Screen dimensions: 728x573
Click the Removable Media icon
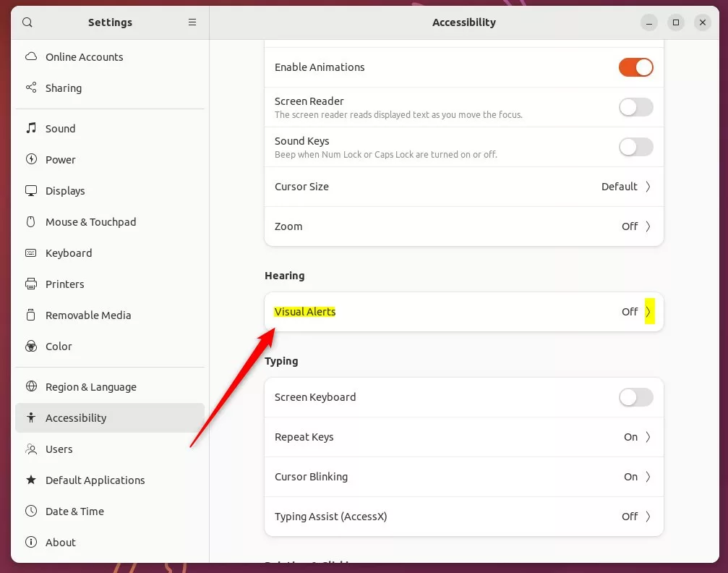point(31,315)
